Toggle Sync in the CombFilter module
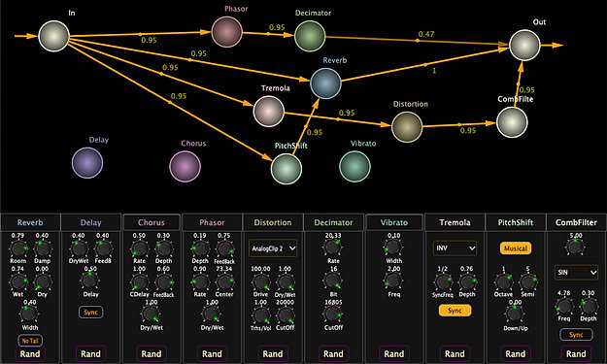 pos(576,335)
